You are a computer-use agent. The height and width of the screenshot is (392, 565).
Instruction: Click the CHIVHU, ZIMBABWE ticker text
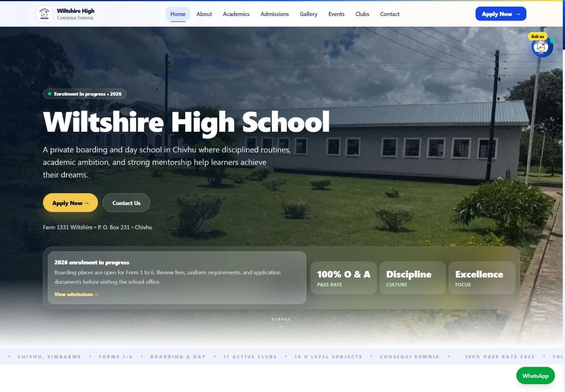click(49, 357)
